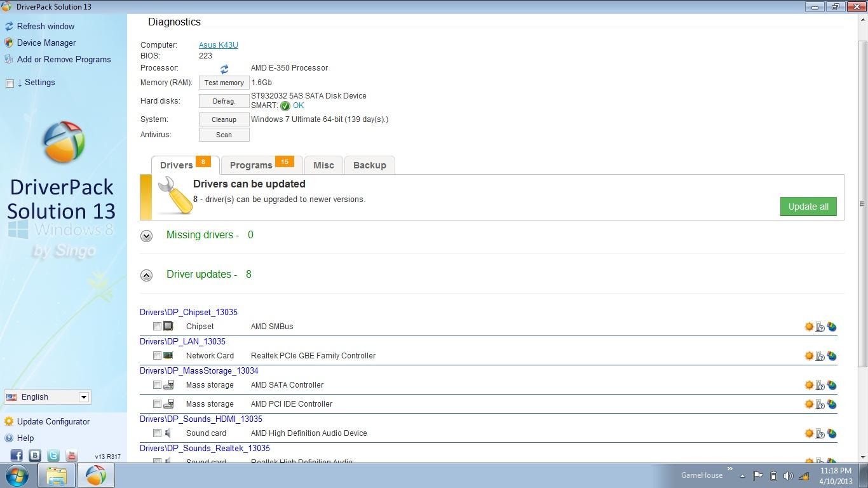Tick the Settings checkbox in sidebar
This screenshot has height=488, width=868.
10,83
